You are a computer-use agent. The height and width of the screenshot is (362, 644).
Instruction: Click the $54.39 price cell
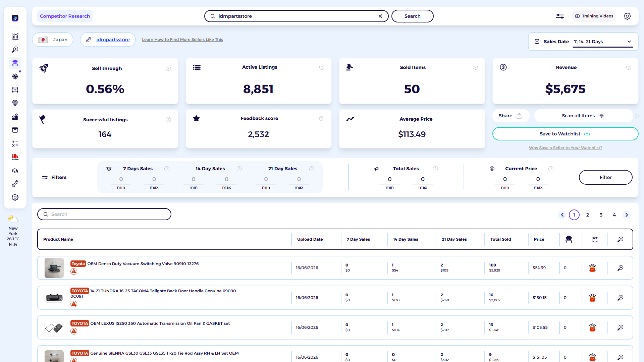539,268
